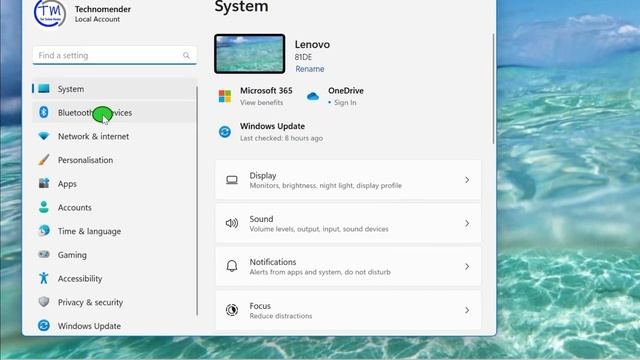The width and height of the screenshot is (640, 360).
Task: Click the Sound speaker icon
Action: point(232,223)
